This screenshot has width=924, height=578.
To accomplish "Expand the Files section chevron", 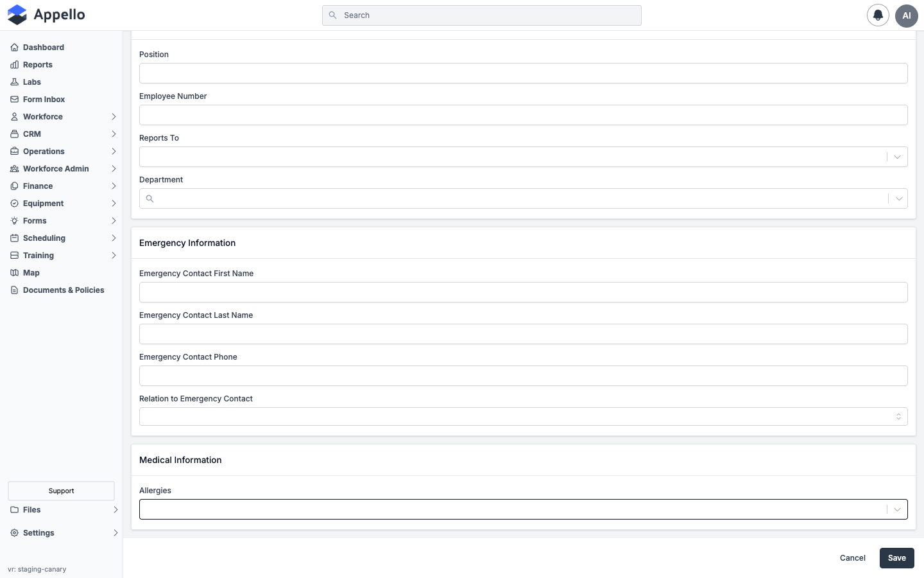I will coord(116,510).
